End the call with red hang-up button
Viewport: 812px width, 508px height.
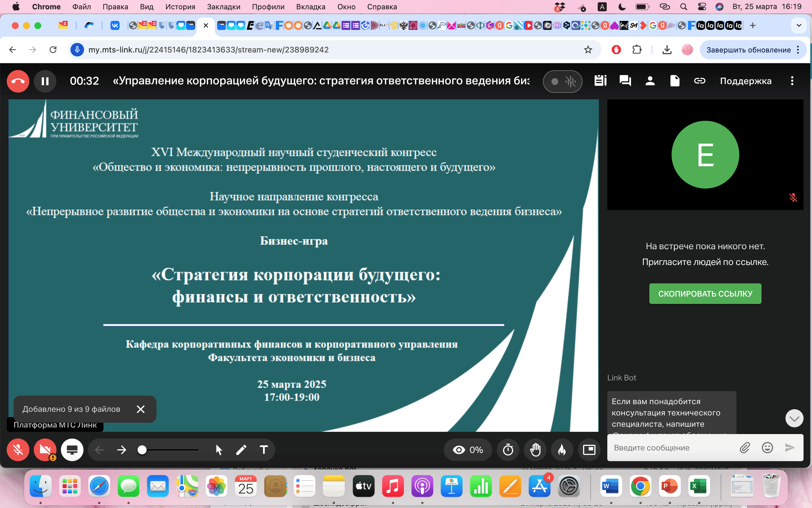(18, 81)
